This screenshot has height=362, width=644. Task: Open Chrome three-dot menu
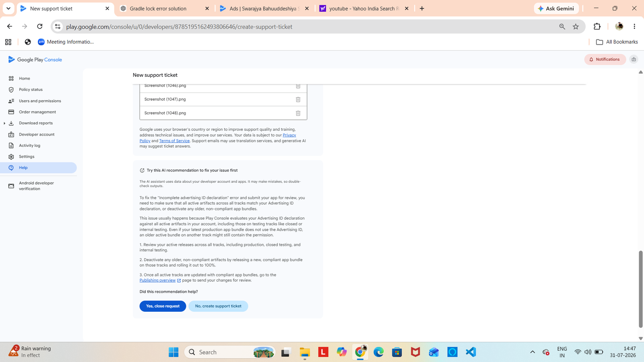click(x=634, y=27)
